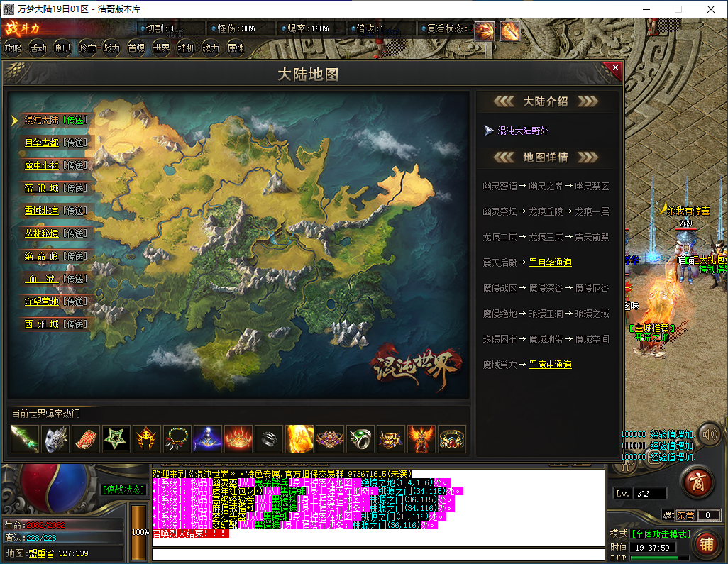Select 月华古都 map entry
Viewport: 728px width, 564px height.
coord(42,143)
